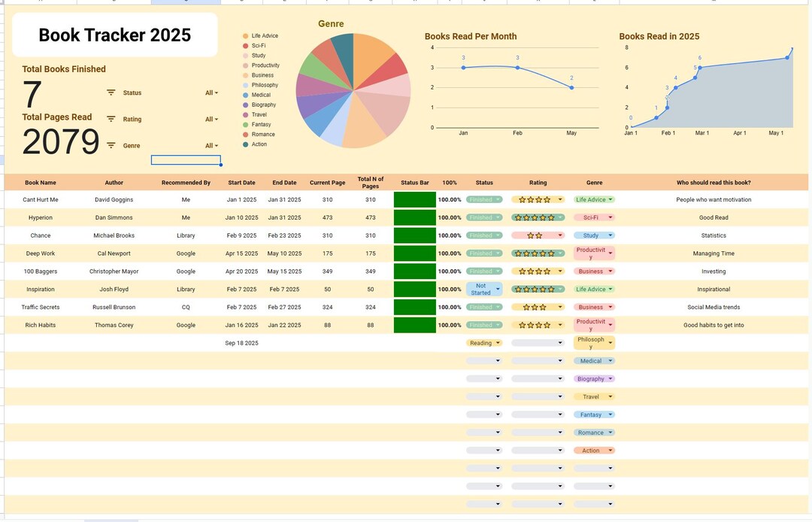Click the Recommended By column header
Screen dimensions: 812x522
[186, 182]
